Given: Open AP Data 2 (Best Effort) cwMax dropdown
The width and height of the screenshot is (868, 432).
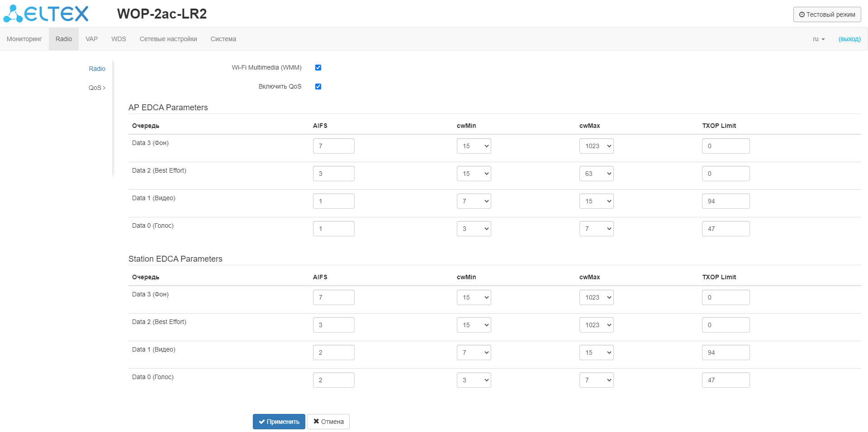Looking at the screenshot, I should (x=596, y=174).
